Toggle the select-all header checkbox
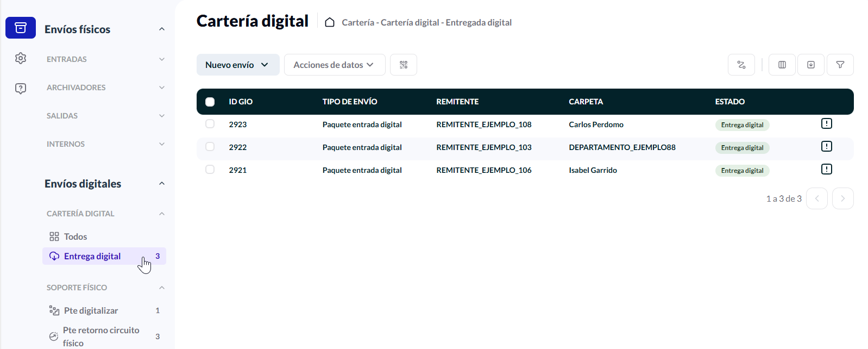This screenshot has width=868, height=349. coord(210,102)
